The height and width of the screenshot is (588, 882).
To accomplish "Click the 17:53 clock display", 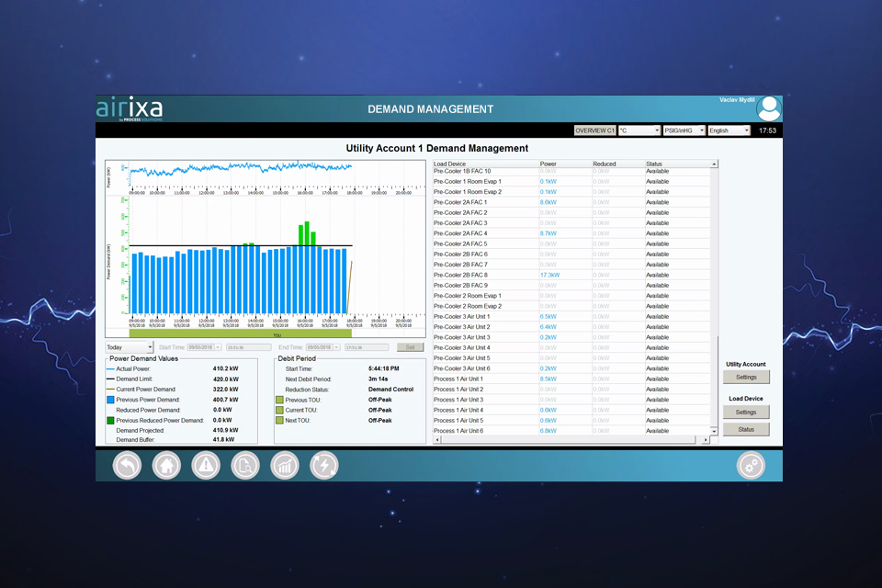I will (x=767, y=130).
